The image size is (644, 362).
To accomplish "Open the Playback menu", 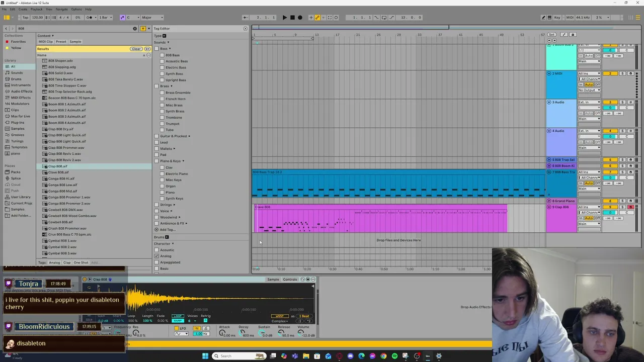I will point(37,9).
